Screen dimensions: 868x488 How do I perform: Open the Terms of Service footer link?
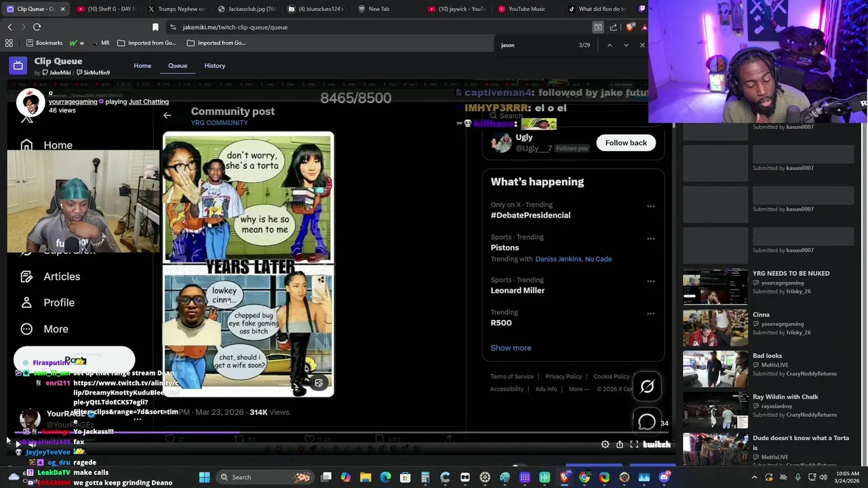point(512,376)
